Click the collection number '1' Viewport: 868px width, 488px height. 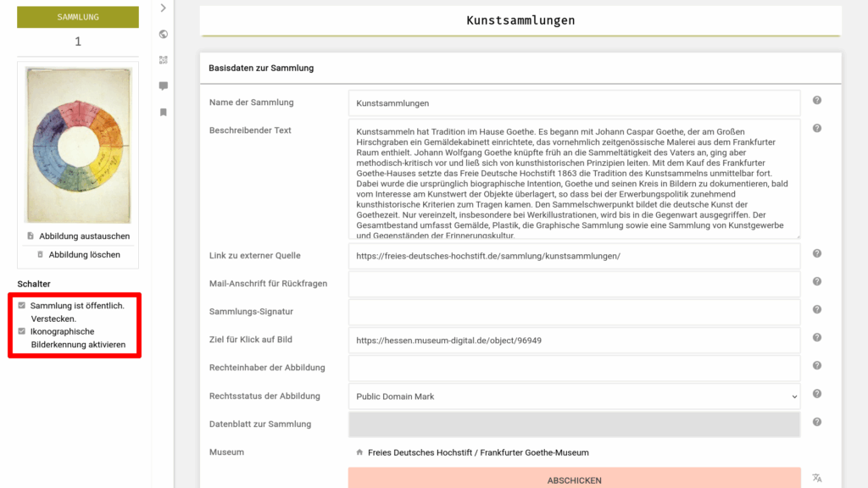point(78,42)
